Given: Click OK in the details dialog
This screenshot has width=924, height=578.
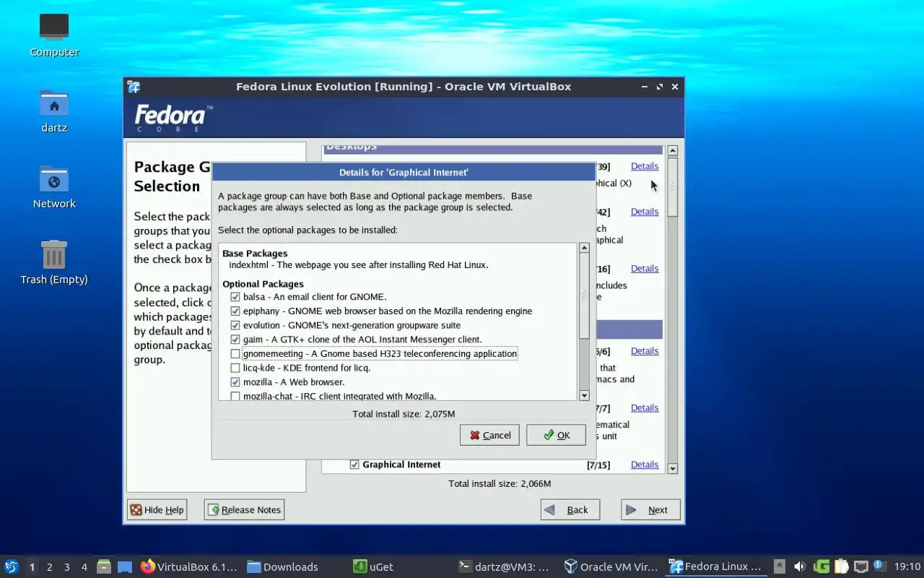Looking at the screenshot, I should 556,435.
